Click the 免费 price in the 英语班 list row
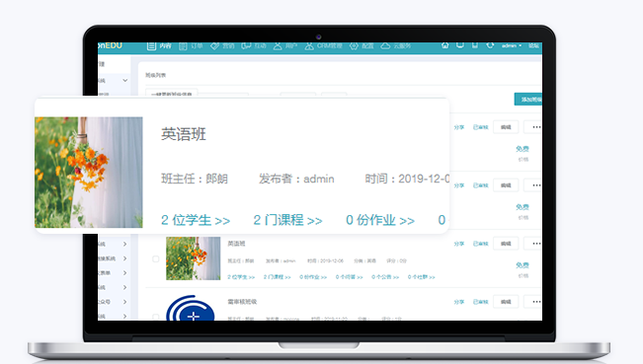This screenshot has width=643, height=364. pos(522,265)
